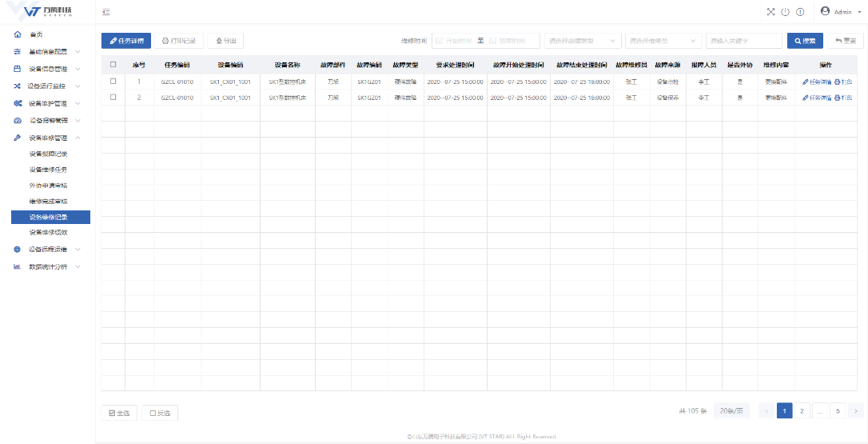Click the info icon in top bar
868x444 pixels.
799,12
